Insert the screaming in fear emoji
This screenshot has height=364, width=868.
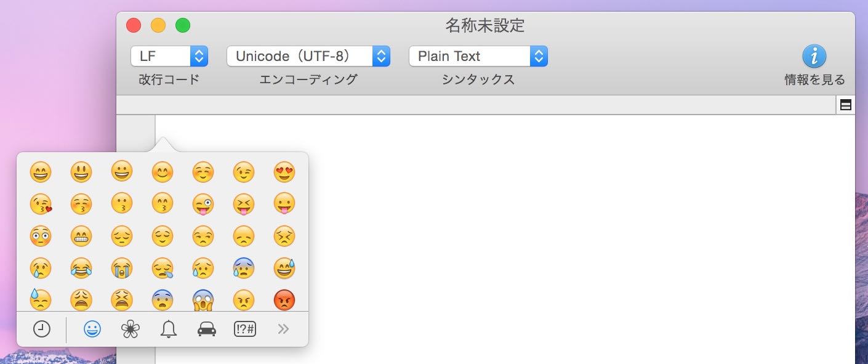point(203,299)
